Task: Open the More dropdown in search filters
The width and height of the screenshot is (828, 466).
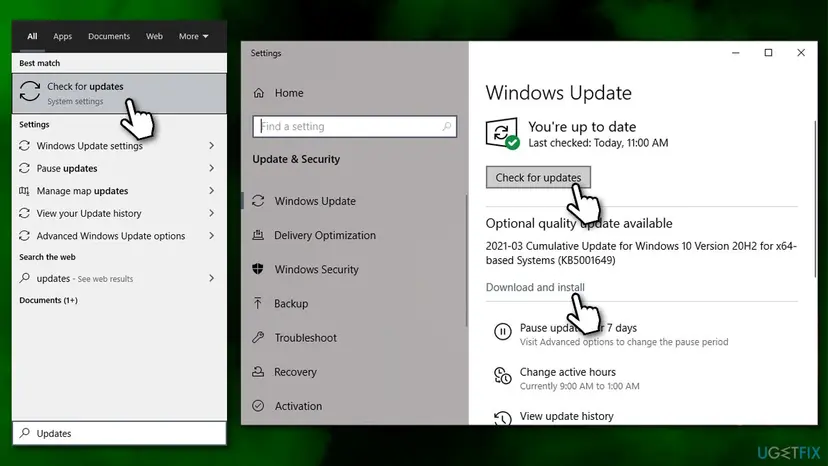Action: tap(193, 36)
